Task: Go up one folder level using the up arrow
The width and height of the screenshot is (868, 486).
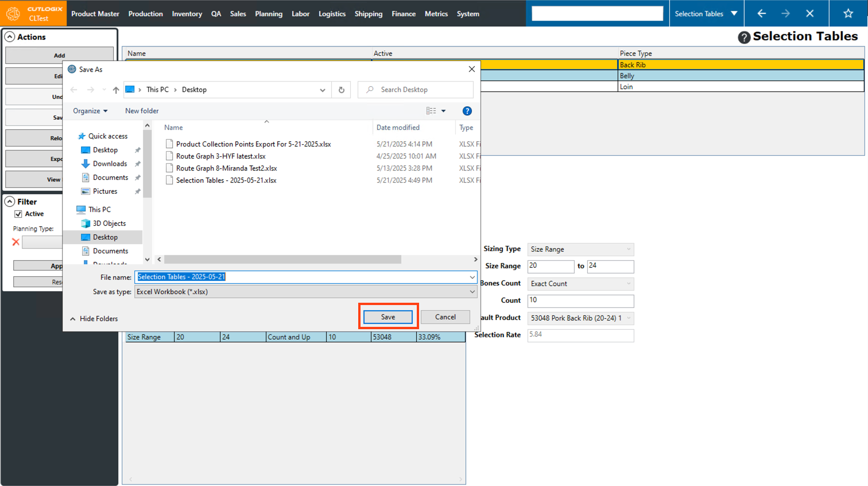Action: (116, 90)
